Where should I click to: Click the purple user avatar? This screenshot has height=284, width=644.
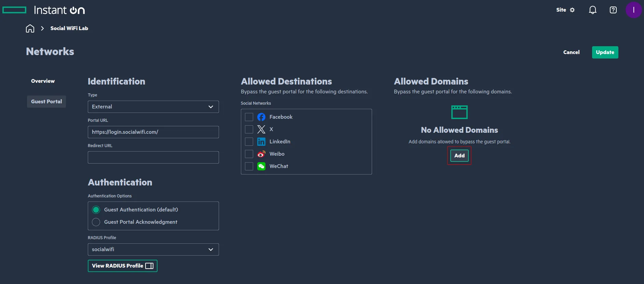(x=633, y=10)
